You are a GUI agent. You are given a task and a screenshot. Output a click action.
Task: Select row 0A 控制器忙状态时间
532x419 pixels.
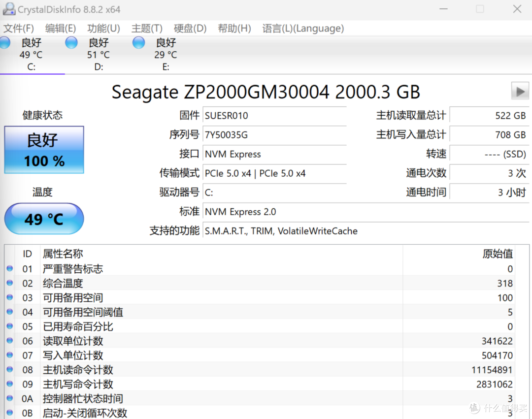260,398
